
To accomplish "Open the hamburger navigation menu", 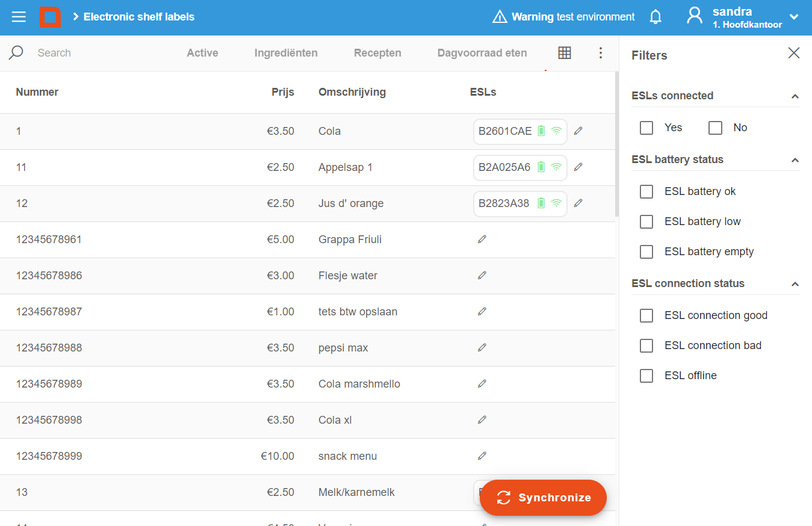I will (19, 17).
